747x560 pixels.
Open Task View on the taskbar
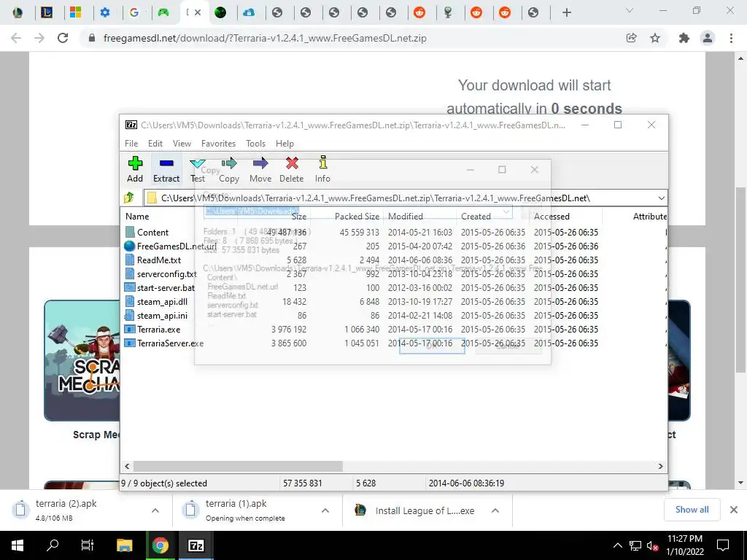(x=88, y=545)
